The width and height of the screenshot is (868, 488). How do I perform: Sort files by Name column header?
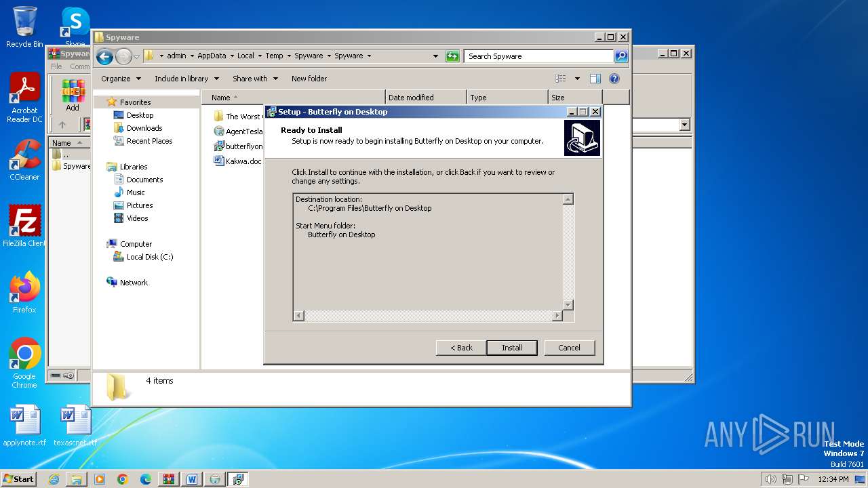(x=293, y=98)
